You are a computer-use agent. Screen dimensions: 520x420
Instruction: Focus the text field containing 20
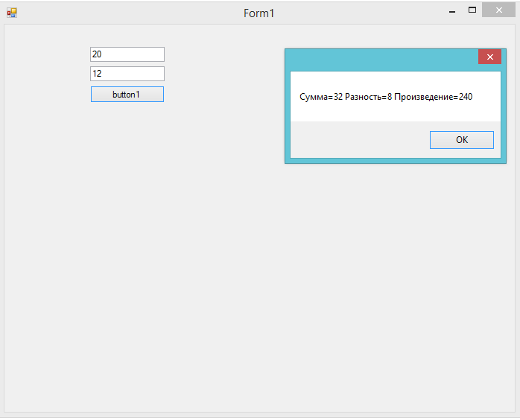click(x=127, y=54)
